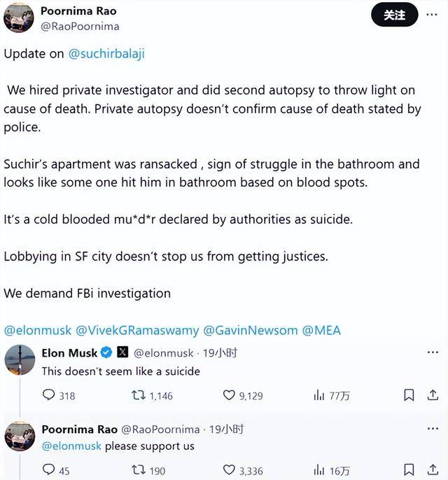Bookmark Poornima Rao's bottom reply
This screenshot has height=480, width=448.
[x=409, y=470]
